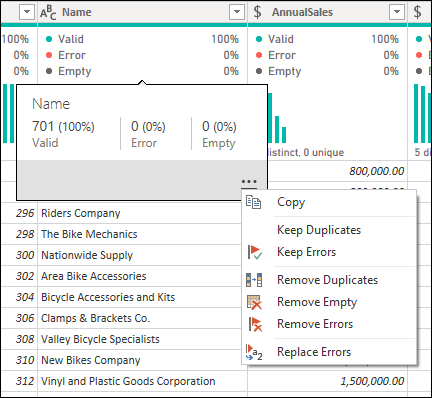Click the 701 (100%) Valid tooltip value

63,127
